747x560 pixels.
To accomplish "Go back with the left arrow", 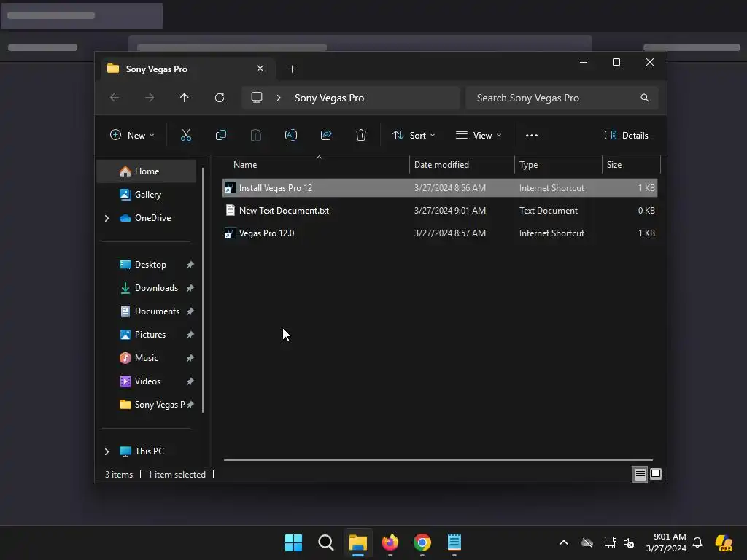I will [x=115, y=98].
